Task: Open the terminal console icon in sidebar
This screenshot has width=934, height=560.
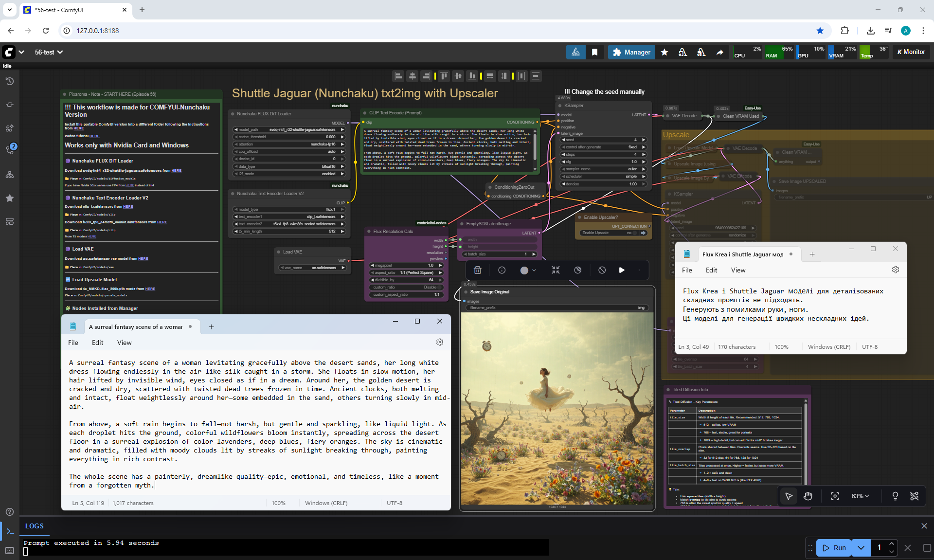Action: 10,531
